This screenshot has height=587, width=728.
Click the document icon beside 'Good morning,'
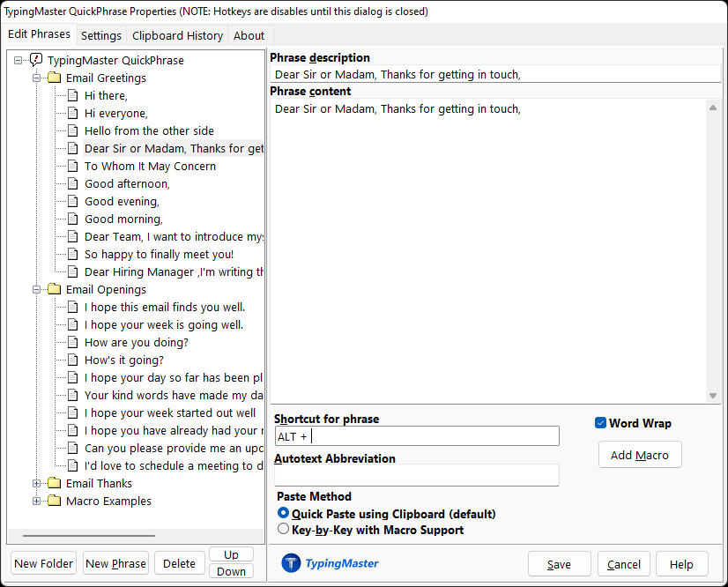(73, 219)
